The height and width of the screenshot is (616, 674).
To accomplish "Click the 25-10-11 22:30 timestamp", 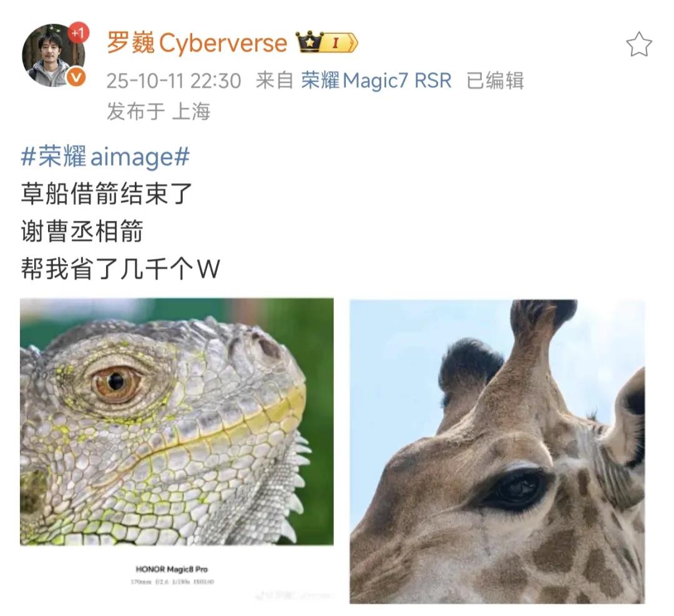I will (x=173, y=81).
